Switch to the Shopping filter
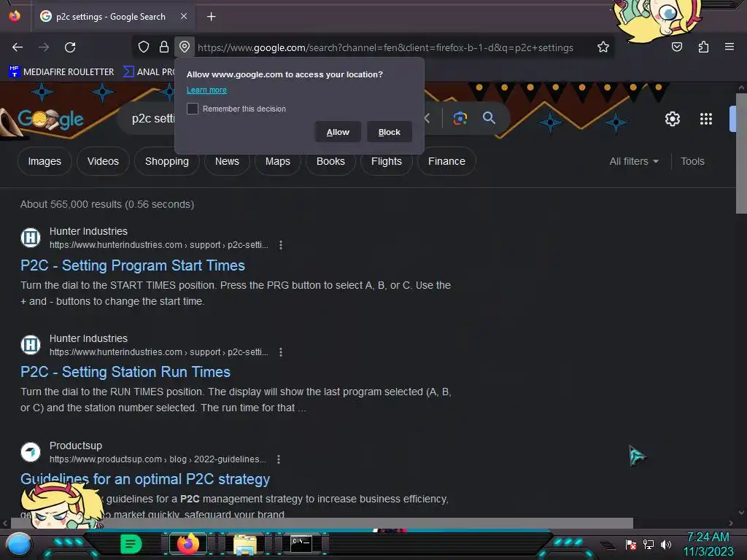The height and width of the screenshot is (560, 747). tap(167, 161)
